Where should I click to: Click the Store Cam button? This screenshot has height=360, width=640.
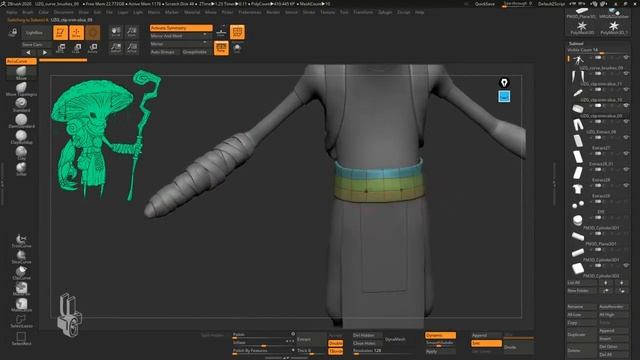pyautogui.click(x=36, y=44)
